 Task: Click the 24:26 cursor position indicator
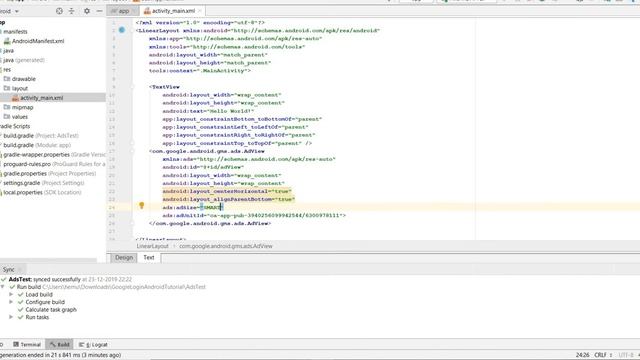click(x=582, y=355)
